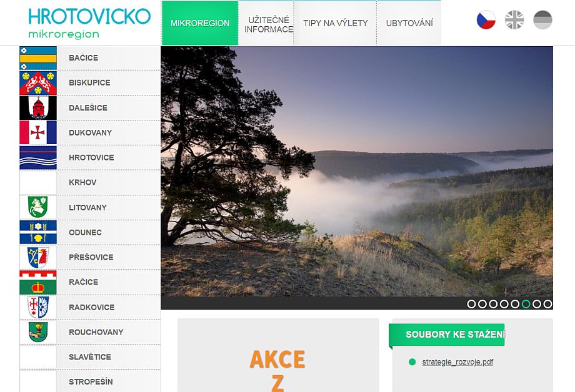Click the Dukovany cross flag icon
Screen dimensions: 575x392
point(38,132)
